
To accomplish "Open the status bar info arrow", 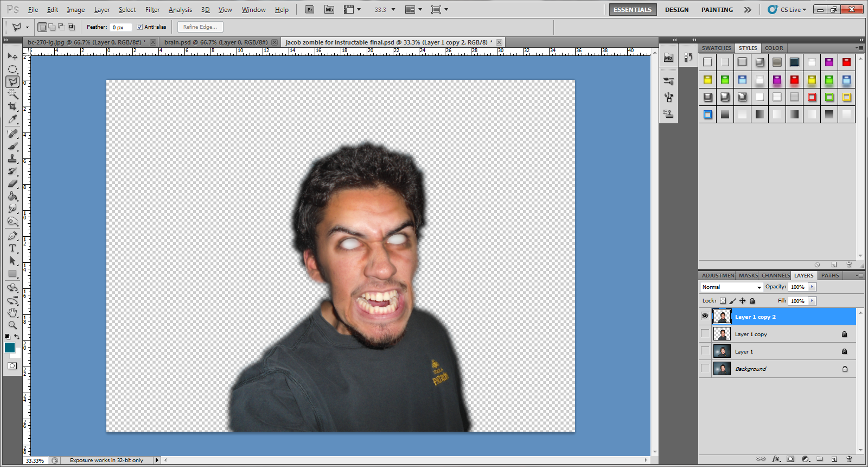I will [157, 460].
